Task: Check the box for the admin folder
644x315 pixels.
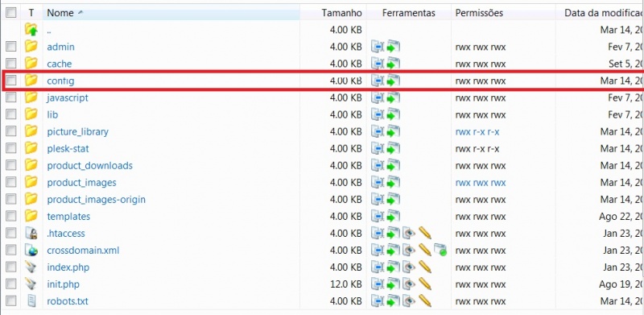Action: (11, 47)
